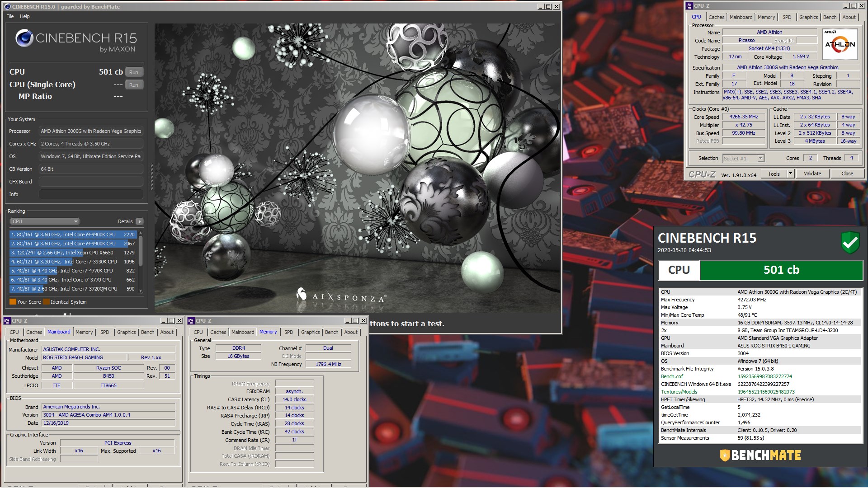Viewport: 868px width, 488px height.
Task: Select ranking row Core i7-4770K
Action: click(x=73, y=271)
